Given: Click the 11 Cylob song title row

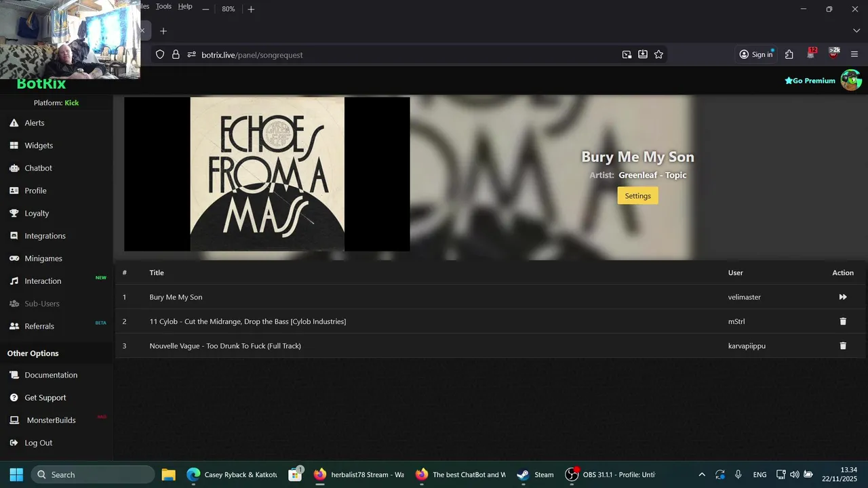Looking at the screenshot, I should click(x=248, y=321).
